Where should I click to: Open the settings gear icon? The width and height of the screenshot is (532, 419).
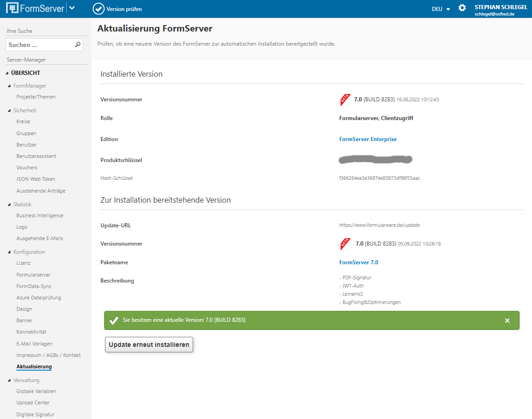pyautogui.click(x=462, y=8)
